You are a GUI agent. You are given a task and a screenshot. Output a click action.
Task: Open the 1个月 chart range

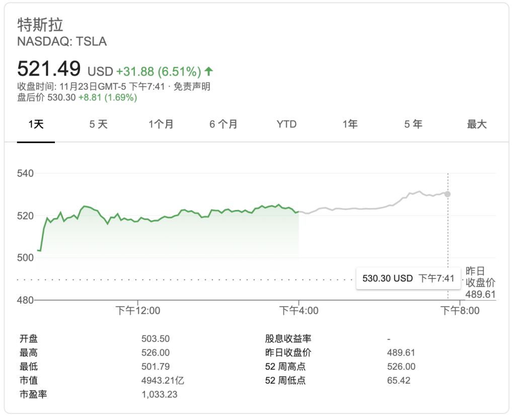coord(161,124)
